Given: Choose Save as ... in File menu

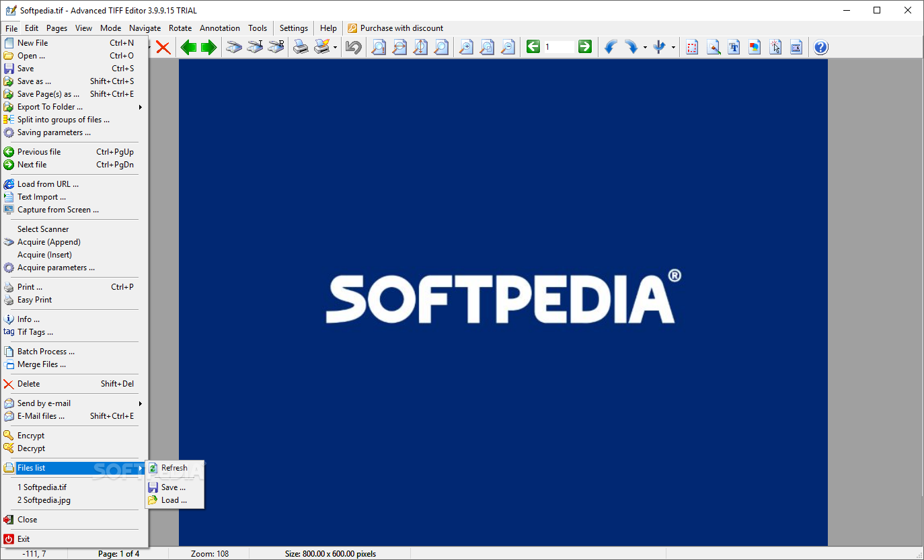Looking at the screenshot, I should coord(75,81).
